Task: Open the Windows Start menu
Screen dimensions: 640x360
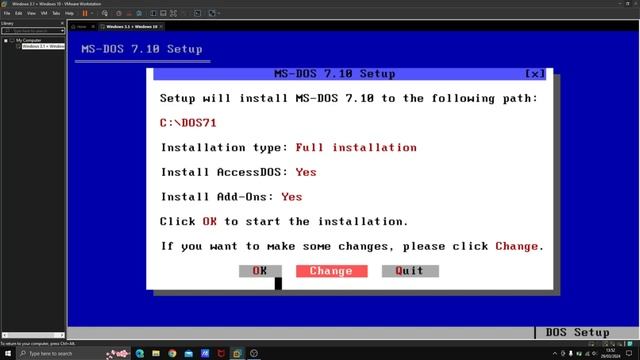Action: pos(8,353)
